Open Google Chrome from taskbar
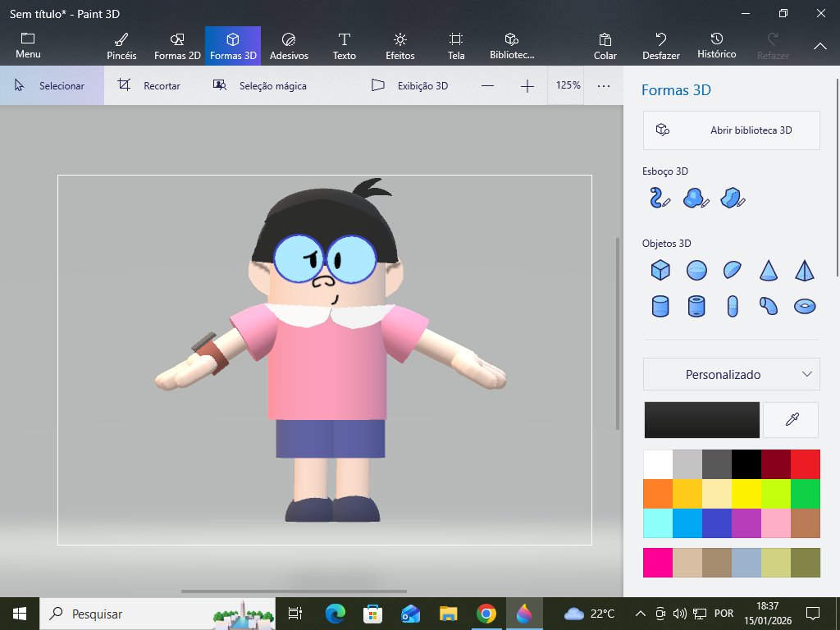This screenshot has width=840, height=630. (486, 614)
